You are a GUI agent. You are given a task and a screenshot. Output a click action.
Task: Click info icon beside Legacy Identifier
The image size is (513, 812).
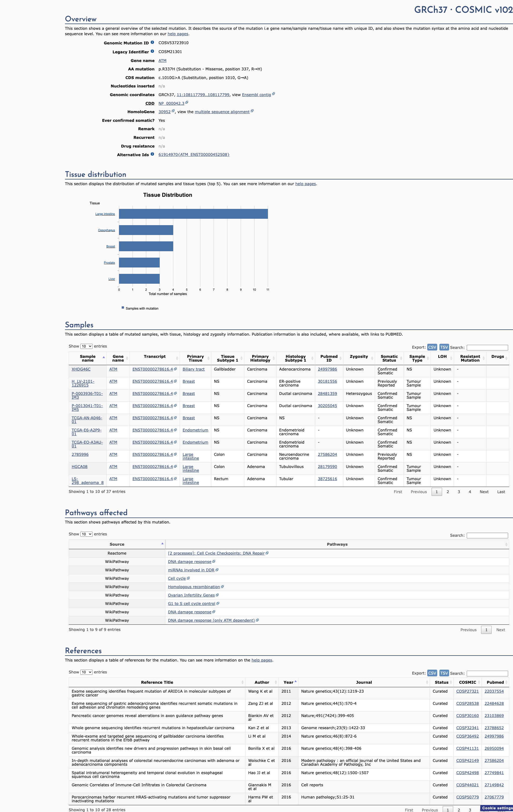pyautogui.click(x=152, y=51)
